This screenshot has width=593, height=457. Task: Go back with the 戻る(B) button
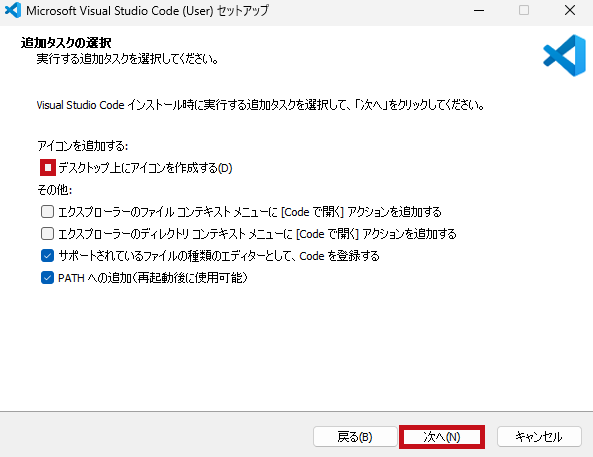pyautogui.click(x=355, y=437)
